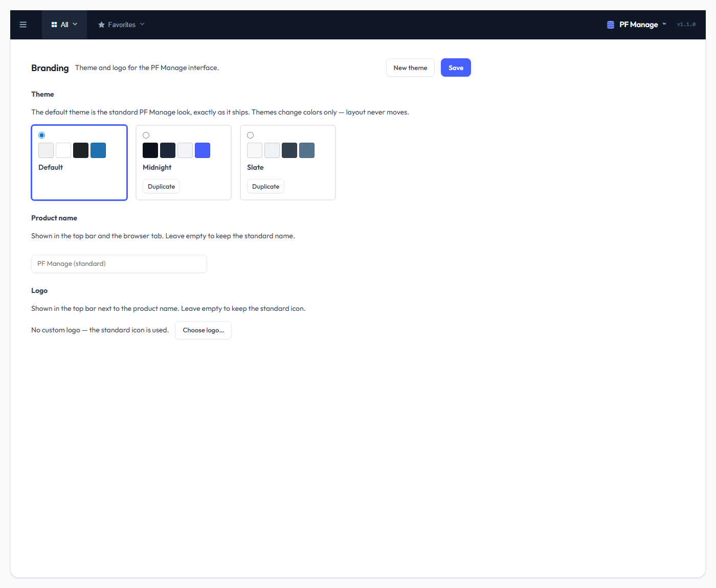The image size is (716, 588).
Task: Click the Product name input field
Action: click(x=119, y=264)
